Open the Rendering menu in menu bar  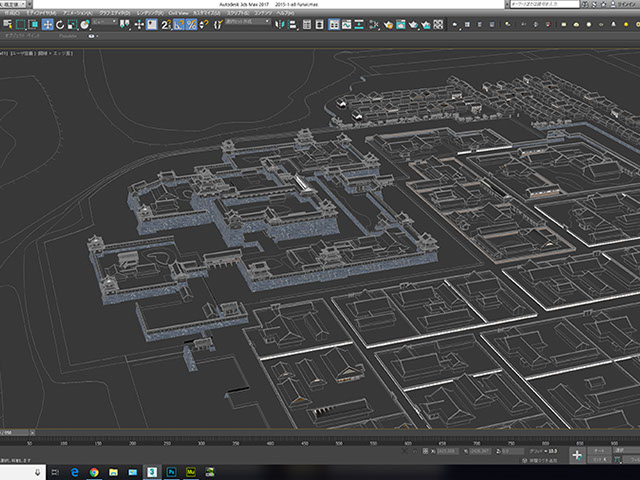(148, 14)
